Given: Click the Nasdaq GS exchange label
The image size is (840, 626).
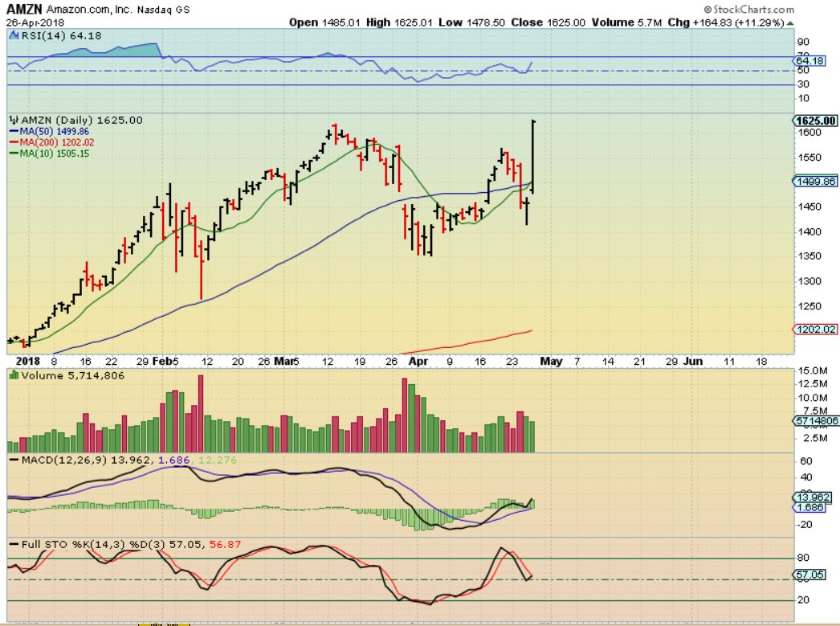Looking at the screenshot, I should click(163, 10).
